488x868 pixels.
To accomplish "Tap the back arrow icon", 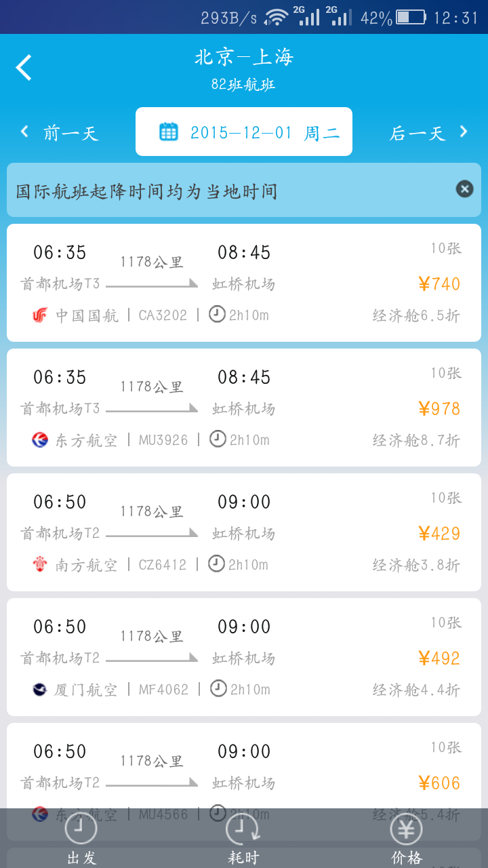I will click(x=24, y=68).
